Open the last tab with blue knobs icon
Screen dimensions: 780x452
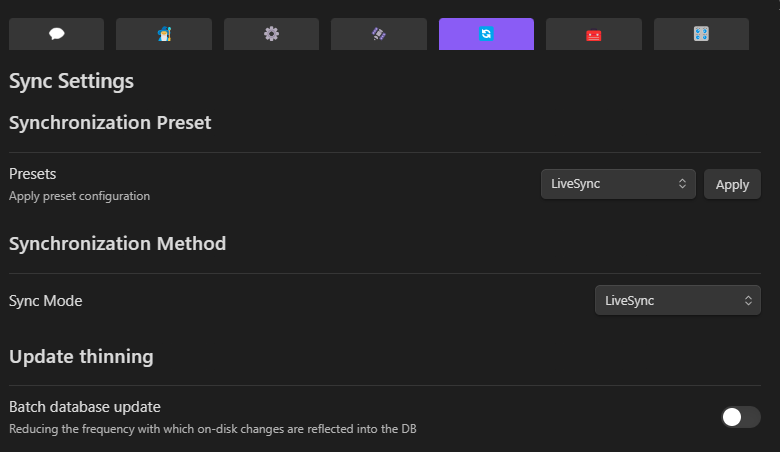[x=701, y=34]
